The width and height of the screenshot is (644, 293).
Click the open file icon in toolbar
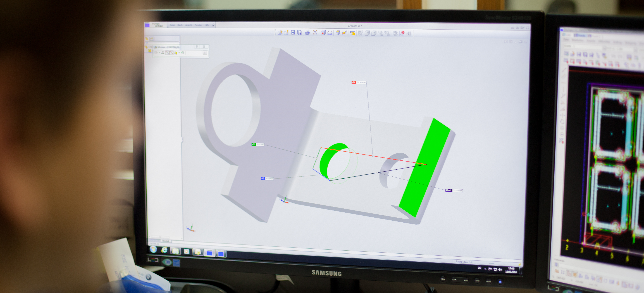280,32
